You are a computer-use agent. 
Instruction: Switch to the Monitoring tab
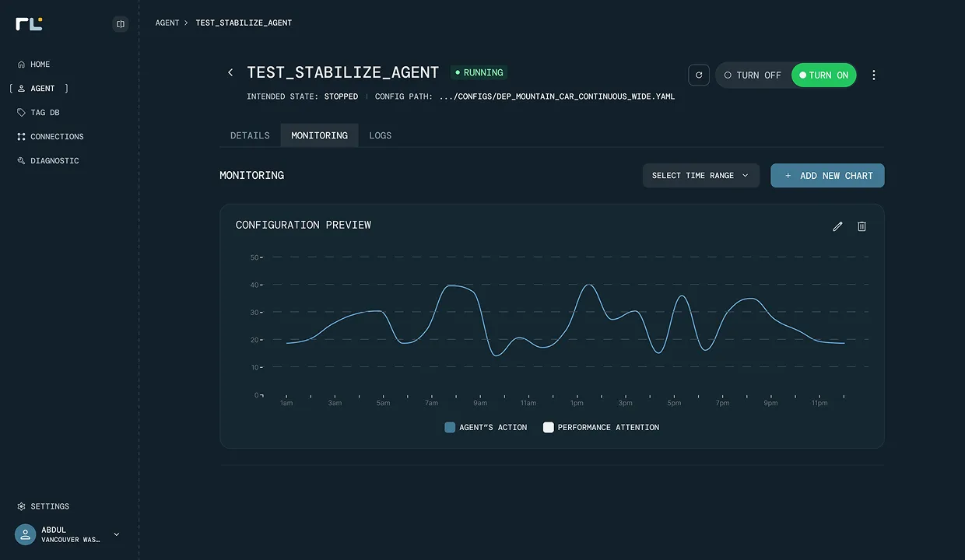click(319, 135)
